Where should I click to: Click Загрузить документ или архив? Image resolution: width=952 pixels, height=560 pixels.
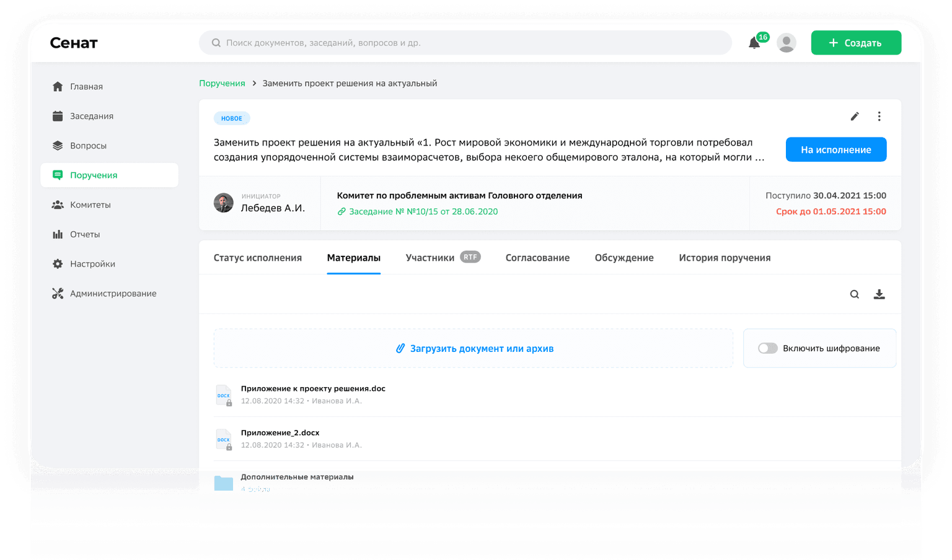pos(474,348)
